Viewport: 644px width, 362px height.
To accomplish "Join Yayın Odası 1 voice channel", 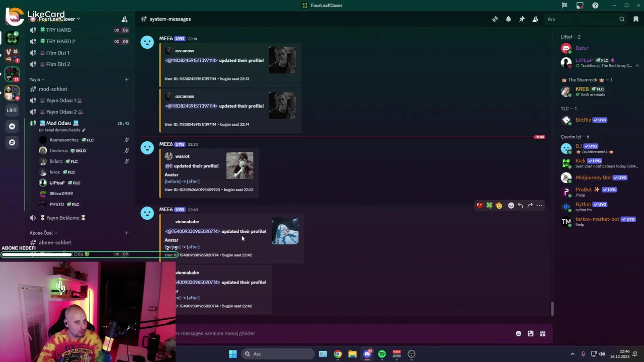I will [x=79, y=101].
